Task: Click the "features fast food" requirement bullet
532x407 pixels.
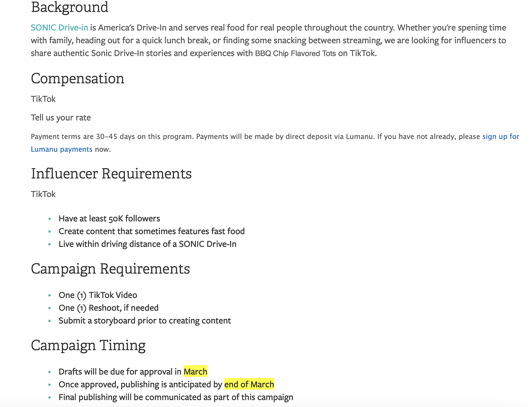Action: coord(151,231)
